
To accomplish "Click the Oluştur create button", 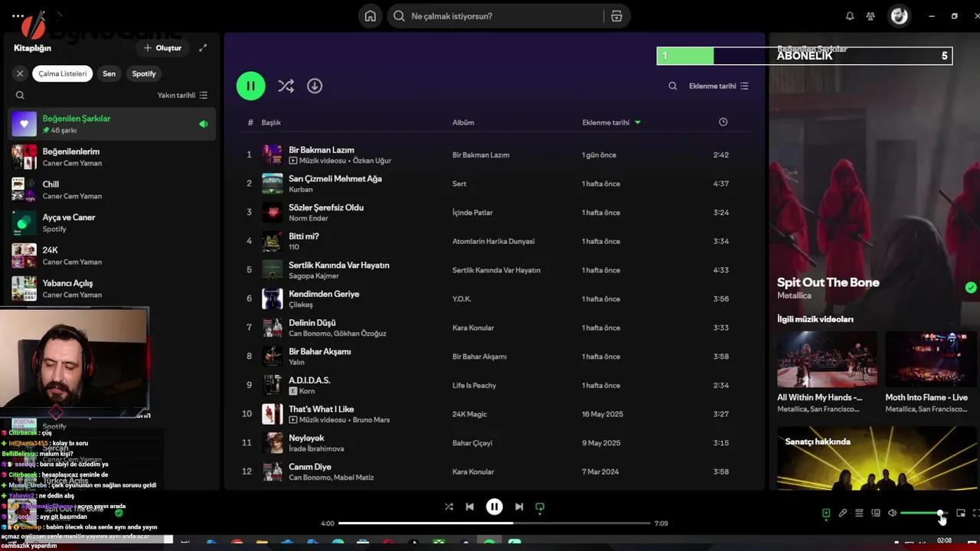I will pos(162,47).
